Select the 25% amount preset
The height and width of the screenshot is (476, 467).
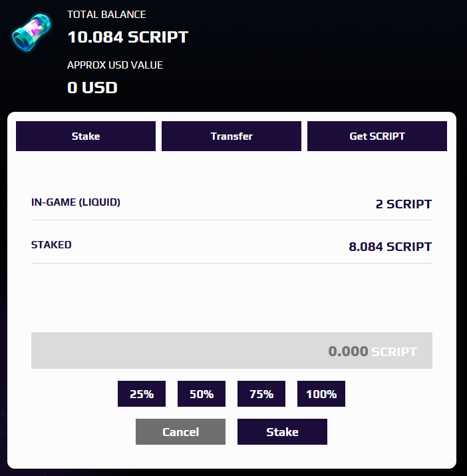(142, 393)
